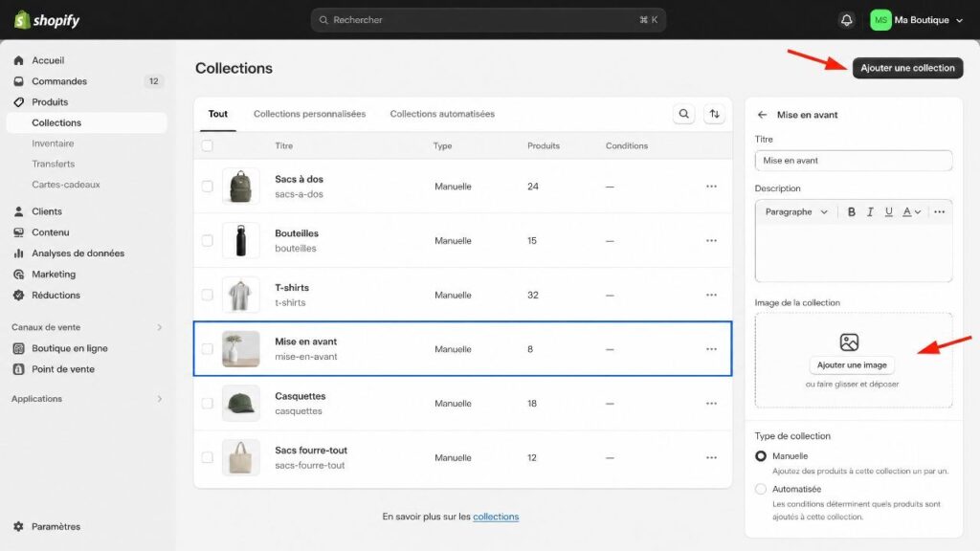Open the collections search magnifier button
The image size is (980, 551).
pos(683,114)
